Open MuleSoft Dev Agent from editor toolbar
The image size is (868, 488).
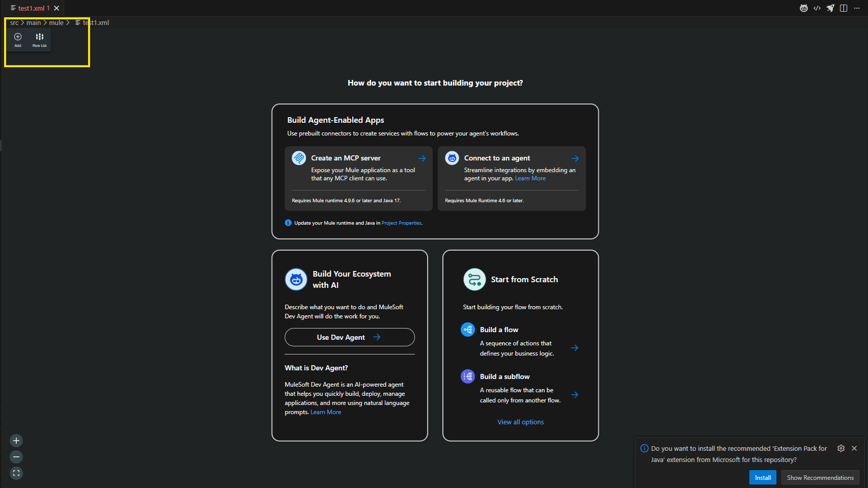(x=804, y=8)
